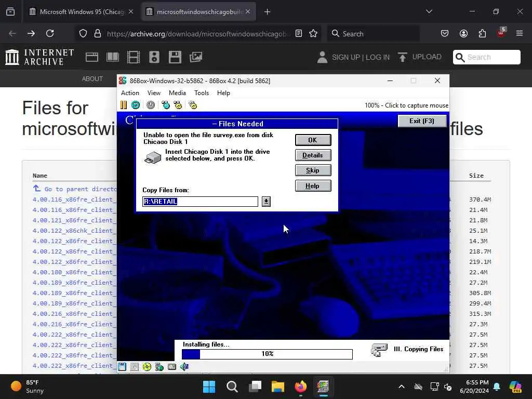Click the Copy Files from path field
Screen dimensions: 532x399
200,202
